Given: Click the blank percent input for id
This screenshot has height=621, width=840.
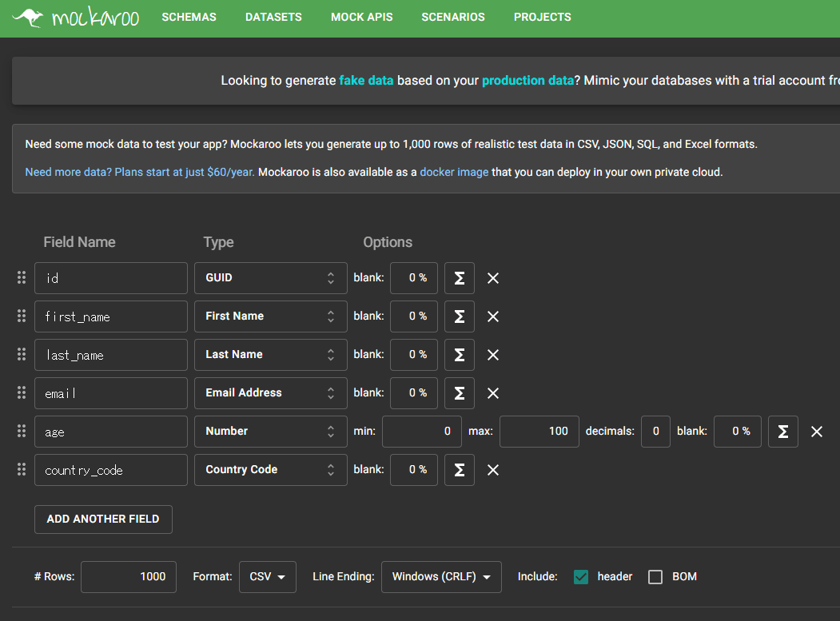Looking at the screenshot, I should [x=414, y=278].
